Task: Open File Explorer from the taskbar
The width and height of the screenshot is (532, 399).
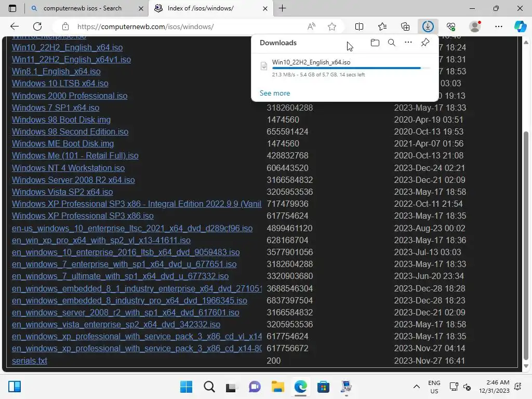Action: click(277, 387)
